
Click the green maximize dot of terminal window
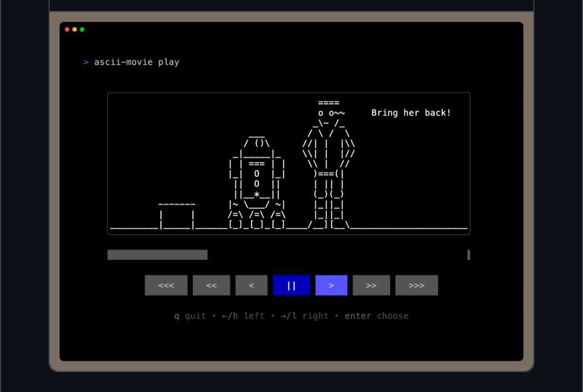82,29
